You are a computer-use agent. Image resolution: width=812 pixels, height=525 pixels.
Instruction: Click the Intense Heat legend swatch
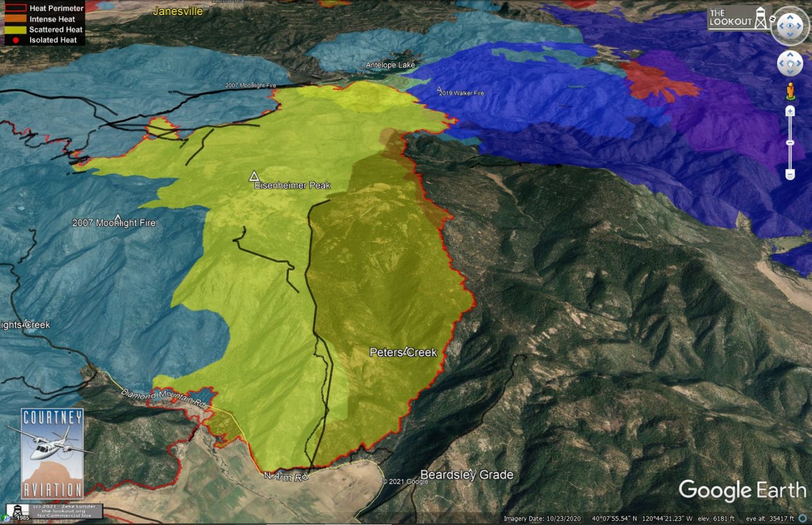pos(16,19)
